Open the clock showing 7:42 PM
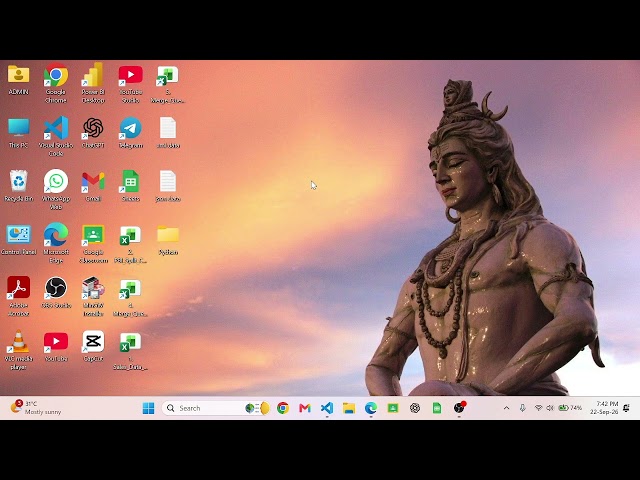Screen dimensions: 640x480 pyautogui.click(x=604, y=408)
